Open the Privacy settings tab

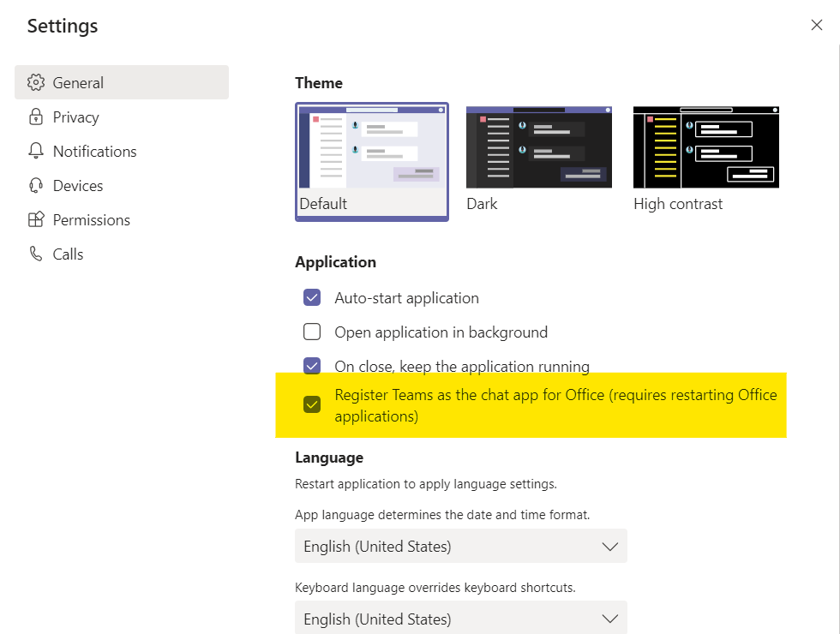pyautogui.click(x=122, y=117)
